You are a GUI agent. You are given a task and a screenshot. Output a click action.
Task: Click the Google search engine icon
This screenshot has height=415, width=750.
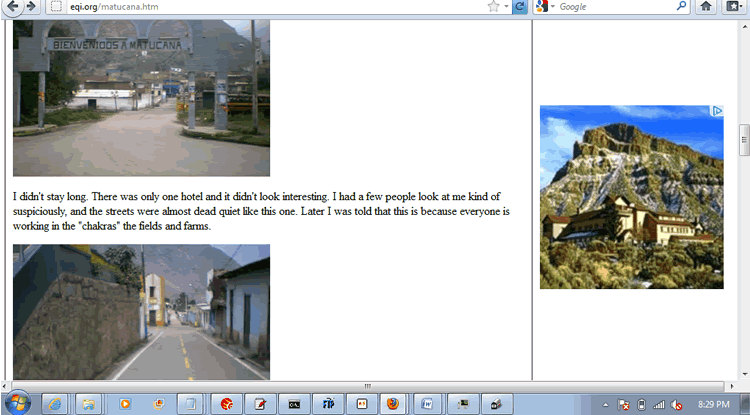(541, 6)
